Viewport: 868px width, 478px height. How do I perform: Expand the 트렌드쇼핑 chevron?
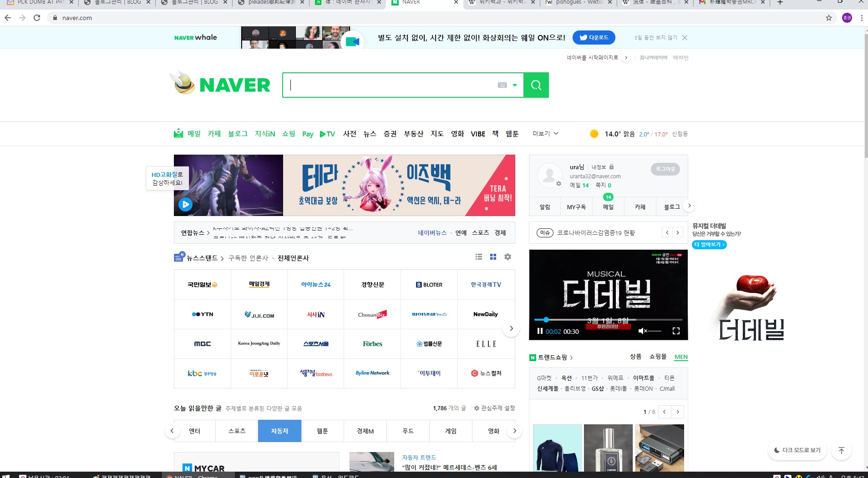click(571, 357)
